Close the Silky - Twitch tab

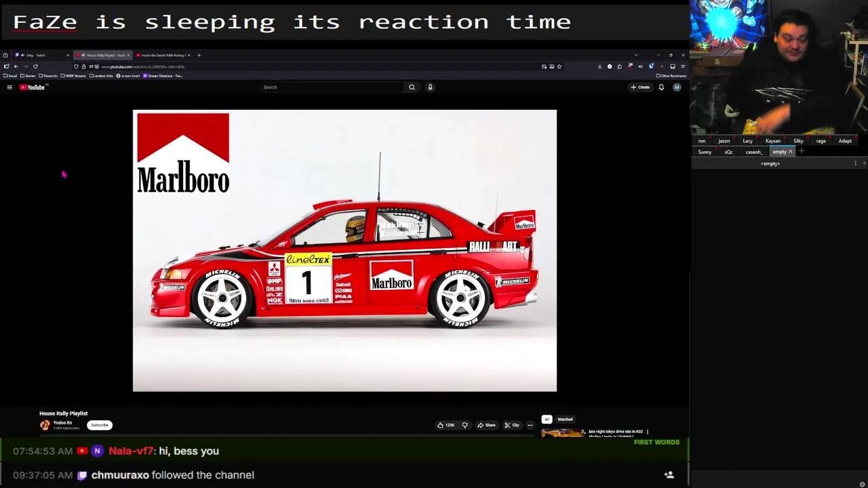pos(67,55)
